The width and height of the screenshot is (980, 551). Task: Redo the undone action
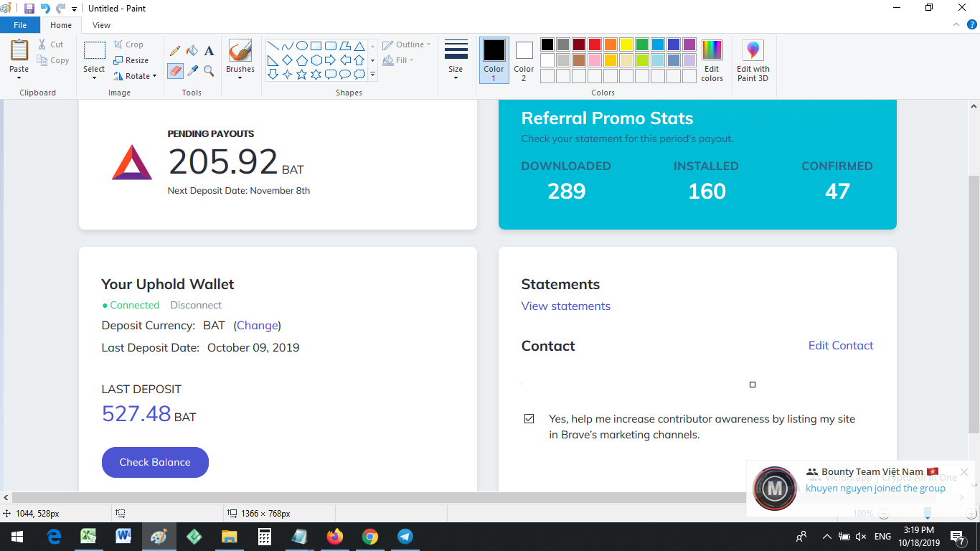(60, 9)
